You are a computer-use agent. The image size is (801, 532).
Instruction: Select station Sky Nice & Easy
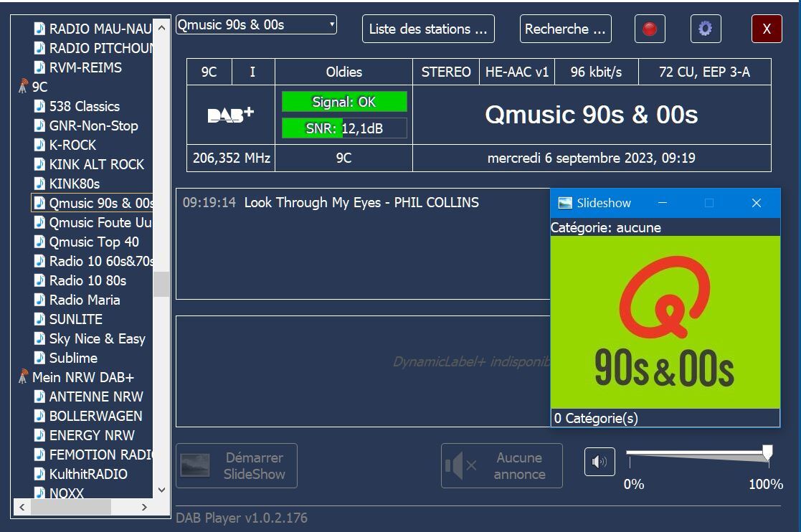[x=97, y=338]
